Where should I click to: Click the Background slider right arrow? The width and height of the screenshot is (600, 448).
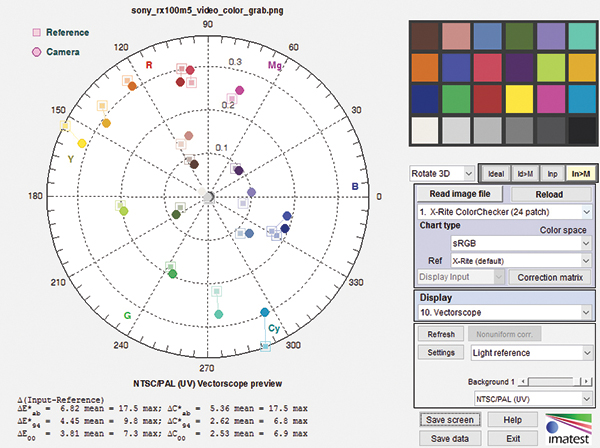(586, 381)
